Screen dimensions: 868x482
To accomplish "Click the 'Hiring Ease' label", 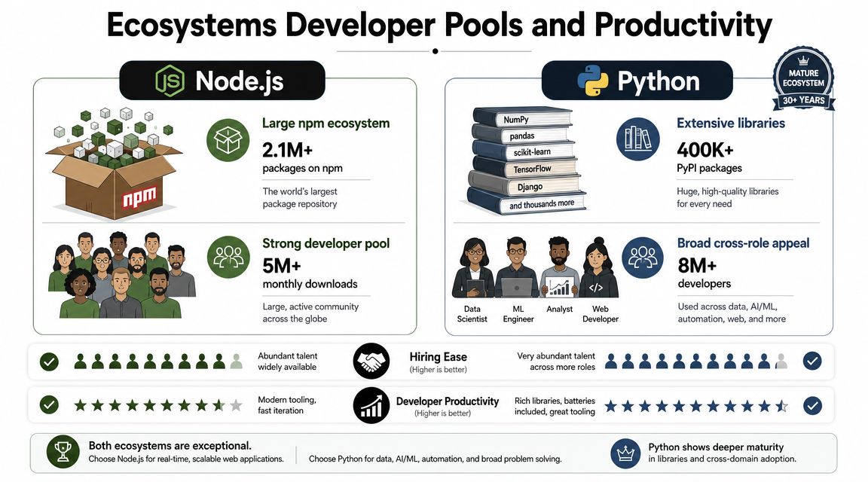I will click(438, 357).
